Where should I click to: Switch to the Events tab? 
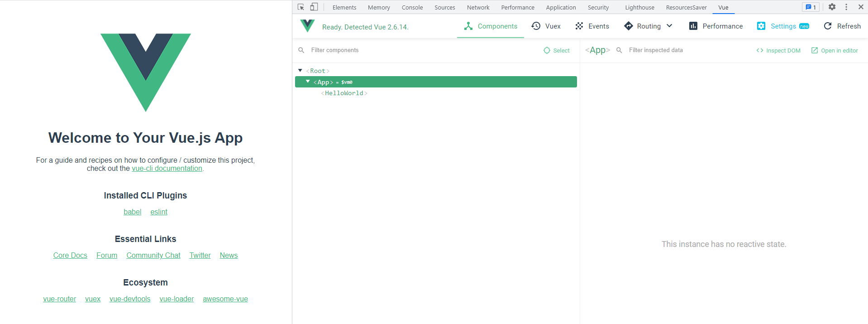tap(592, 26)
